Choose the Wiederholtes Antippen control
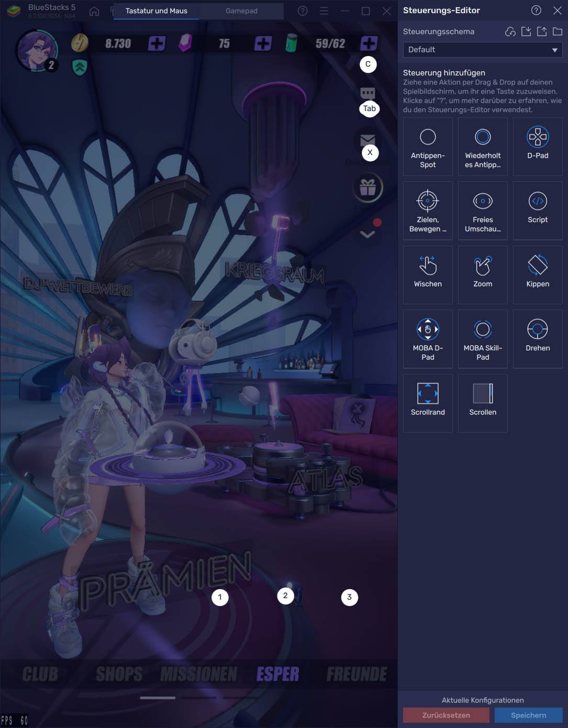This screenshot has width=568, height=728. [482, 146]
